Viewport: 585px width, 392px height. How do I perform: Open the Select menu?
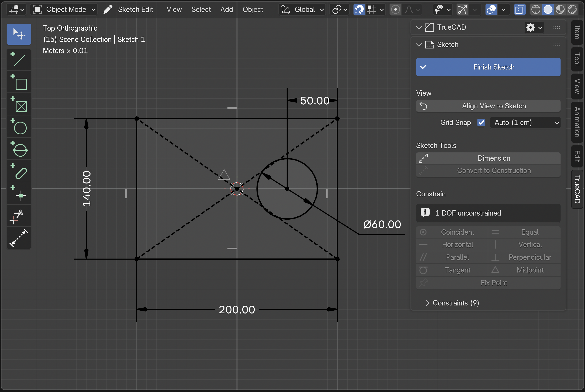coord(201,10)
